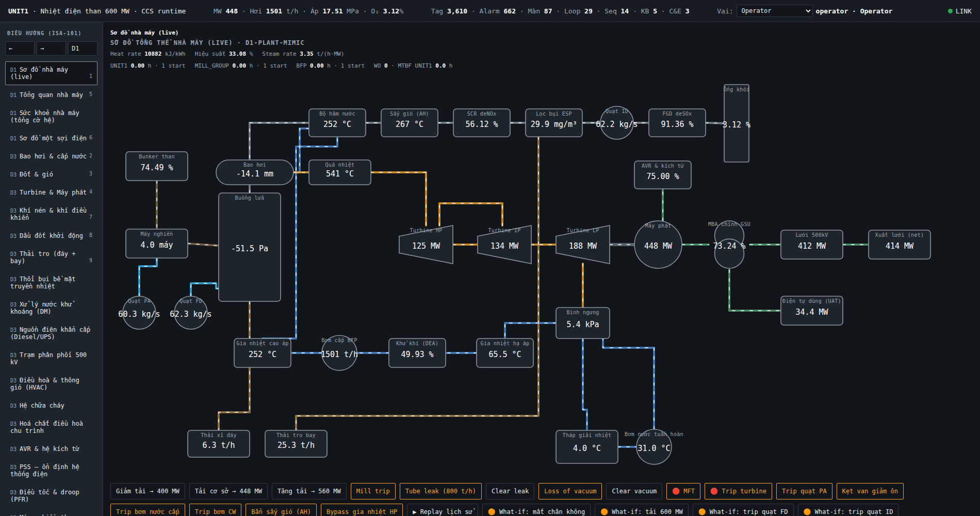
Task: Select the Turbine IP symbol showing 134 MW
Action: tap(504, 245)
